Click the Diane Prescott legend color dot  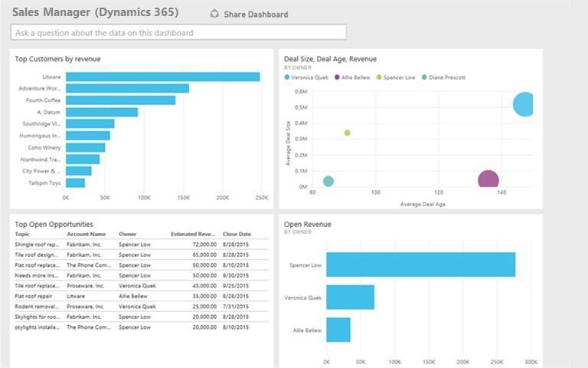click(x=424, y=77)
